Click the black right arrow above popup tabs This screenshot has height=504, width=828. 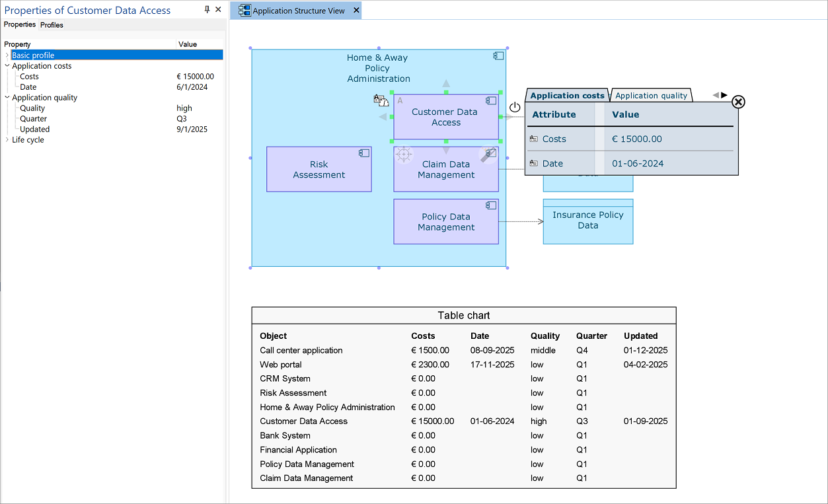pos(724,95)
